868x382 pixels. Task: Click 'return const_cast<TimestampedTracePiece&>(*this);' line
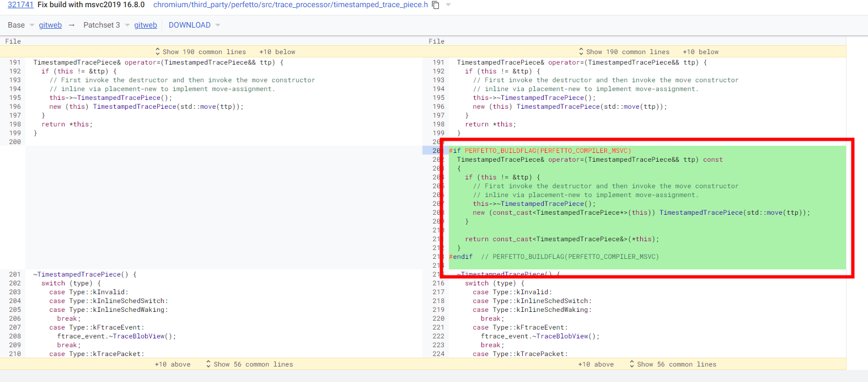(x=562, y=239)
